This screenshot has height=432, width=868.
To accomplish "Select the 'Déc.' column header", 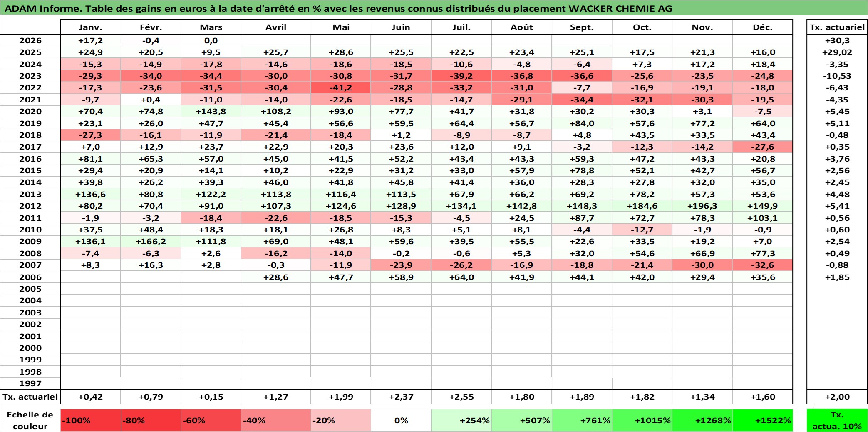I will [763, 27].
